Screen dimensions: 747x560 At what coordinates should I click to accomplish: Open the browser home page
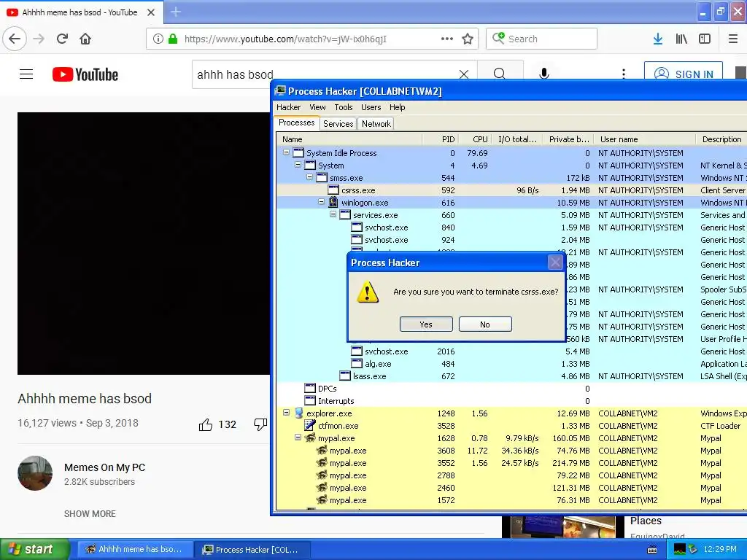coord(85,39)
